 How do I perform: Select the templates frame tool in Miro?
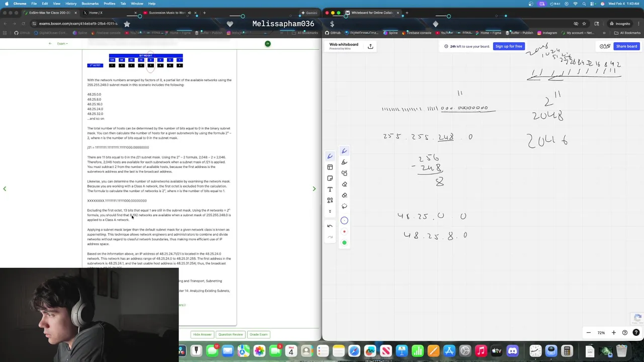click(x=330, y=167)
